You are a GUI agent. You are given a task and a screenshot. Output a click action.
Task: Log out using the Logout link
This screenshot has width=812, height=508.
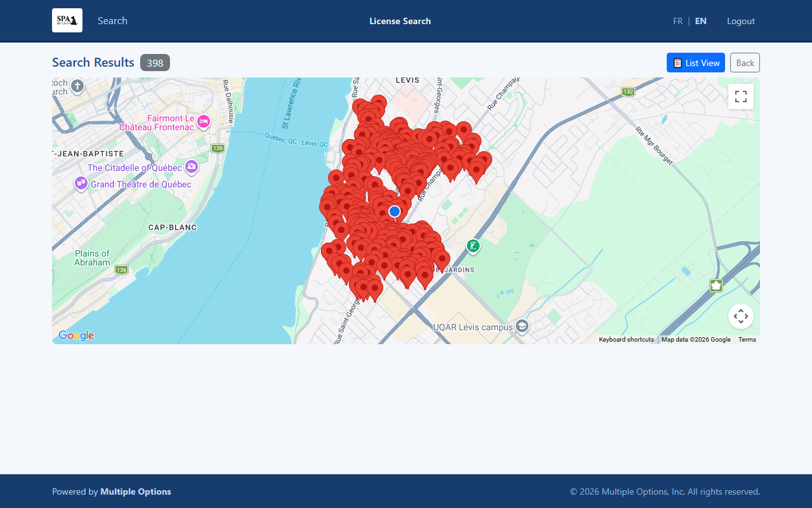(741, 21)
